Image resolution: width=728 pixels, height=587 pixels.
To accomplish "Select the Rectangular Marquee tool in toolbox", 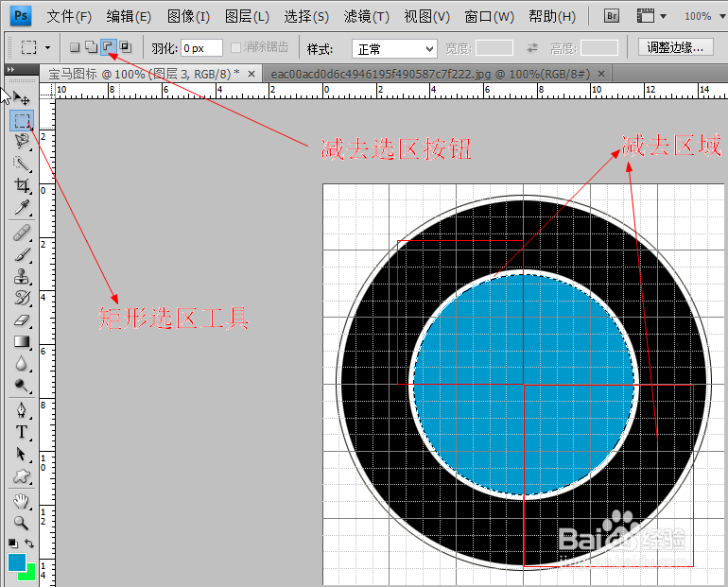I will 22,121.
